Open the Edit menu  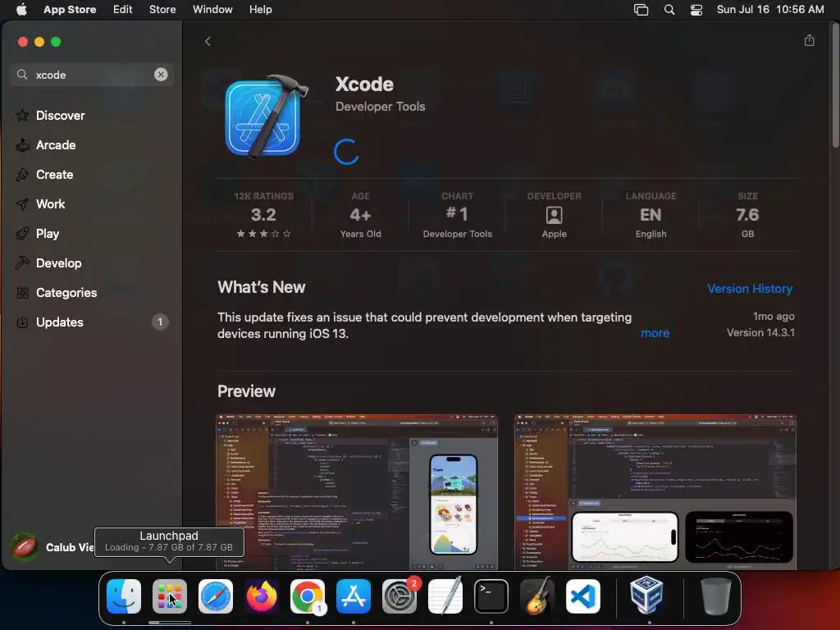click(123, 10)
